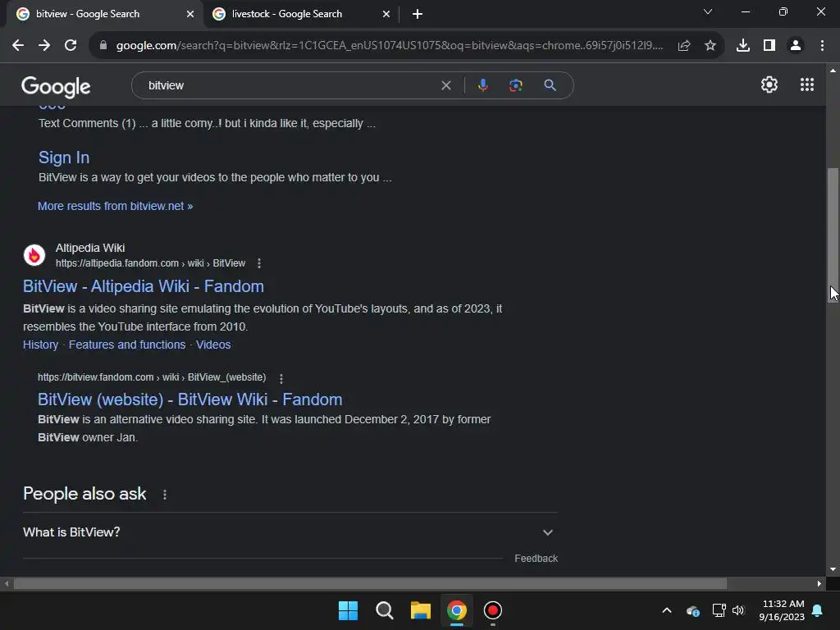The height and width of the screenshot is (630, 840).
Task: Switch to the livestock - Google Search tab
Action: (301, 15)
